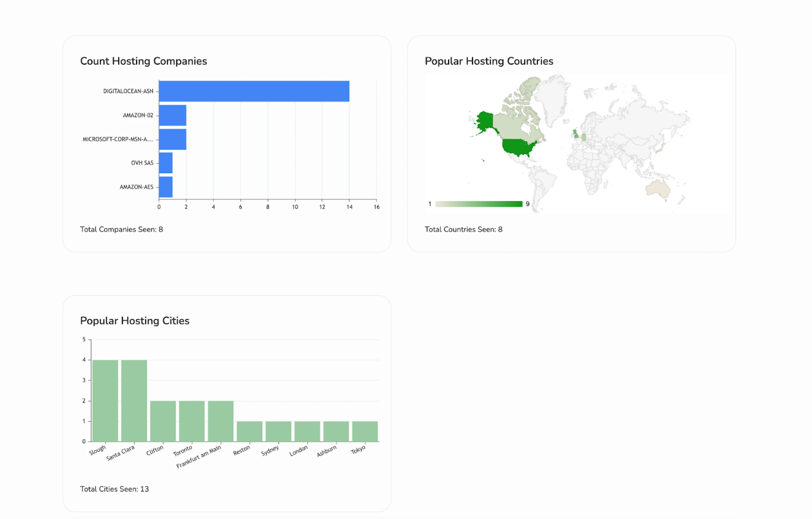The height and width of the screenshot is (519, 812).
Task: Click the MICROSOFT-CORP-MSN-A... axis label
Action: 118,139
